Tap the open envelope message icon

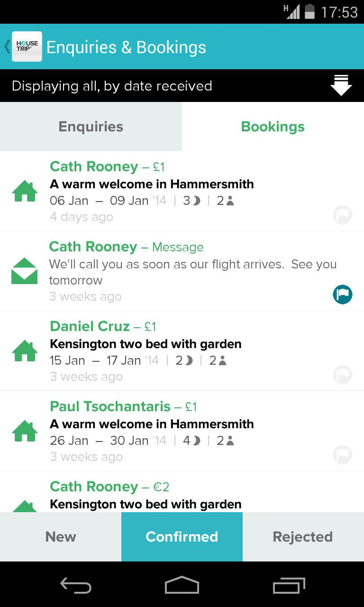coord(25,271)
